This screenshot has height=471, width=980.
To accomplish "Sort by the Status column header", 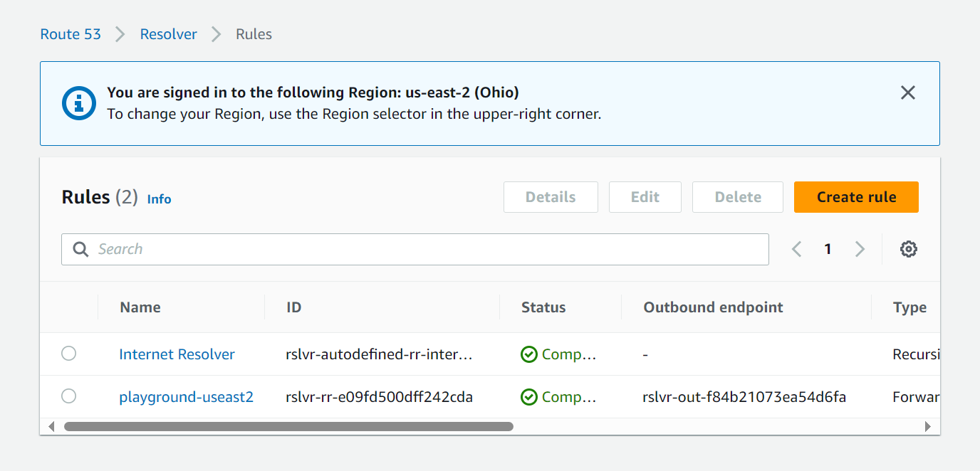I will pos(543,307).
